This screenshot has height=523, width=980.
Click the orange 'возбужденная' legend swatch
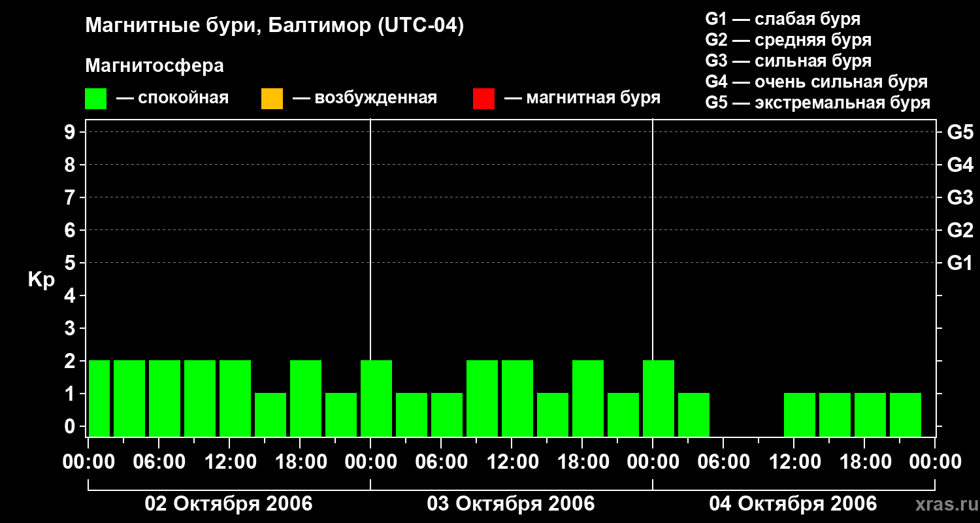(272, 99)
